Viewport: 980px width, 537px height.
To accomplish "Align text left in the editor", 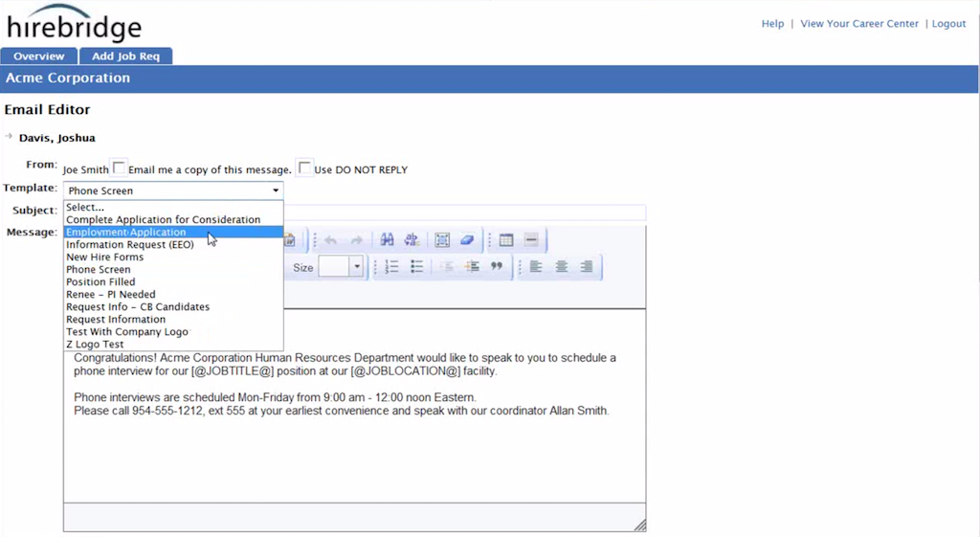I will [536, 267].
